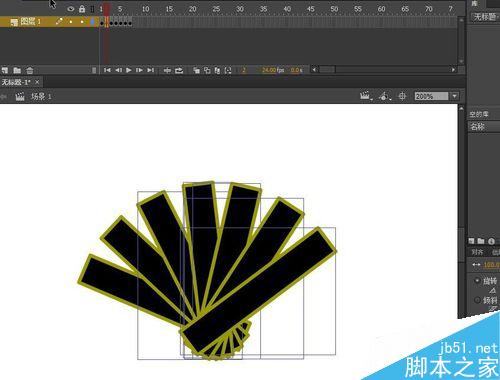Select the 旋转 rotate radio button
The width and height of the screenshot is (500, 380).
coord(477,281)
